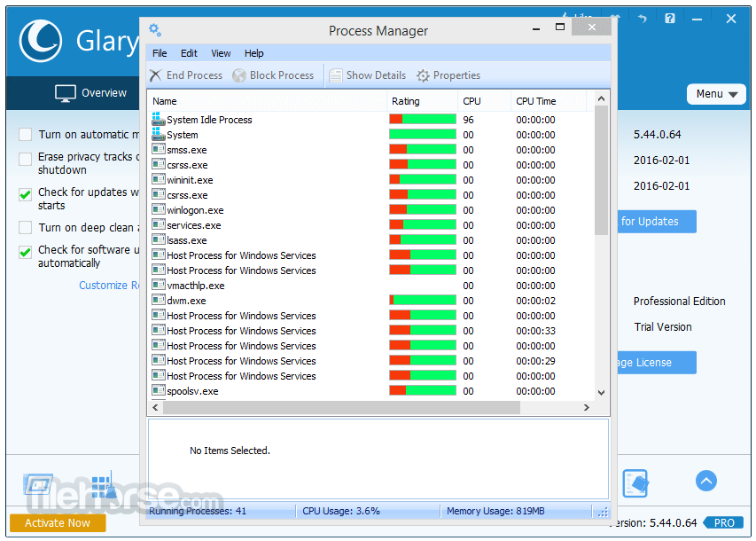The width and height of the screenshot is (756, 541).
Task: Click the services.exe process icon
Action: coord(158,224)
